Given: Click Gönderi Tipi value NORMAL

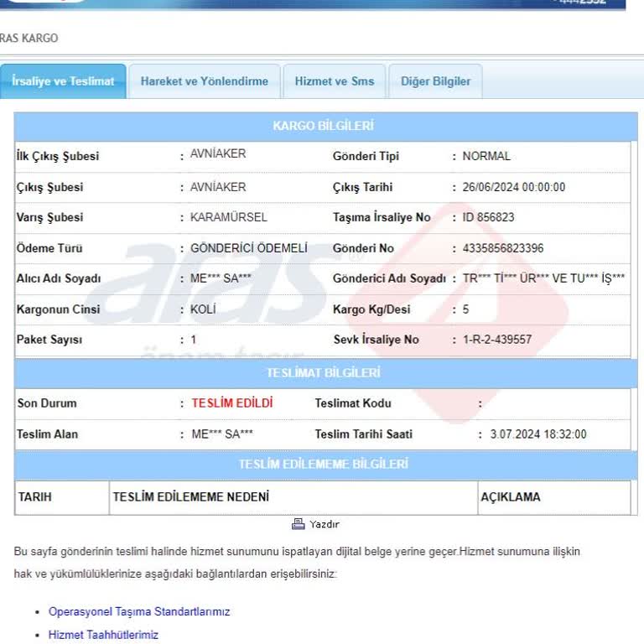Looking at the screenshot, I should click(x=486, y=156).
